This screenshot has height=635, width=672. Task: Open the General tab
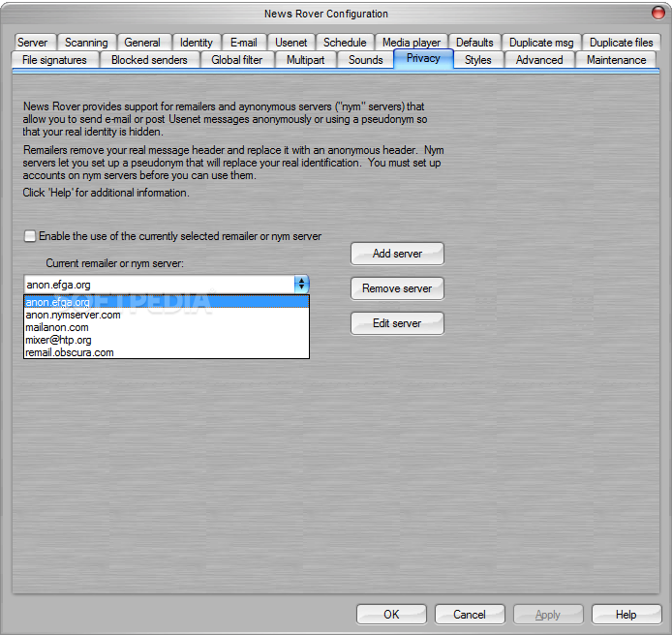[x=144, y=43]
